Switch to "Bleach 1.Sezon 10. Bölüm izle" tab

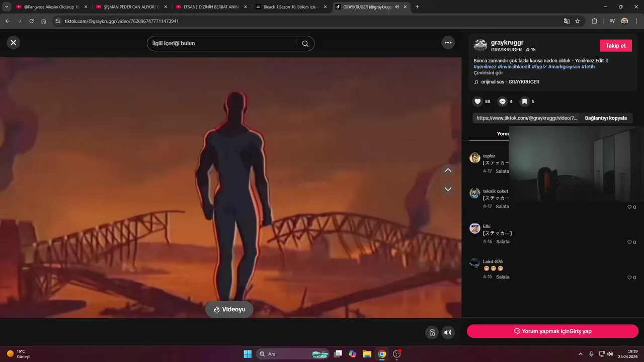point(291,7)
